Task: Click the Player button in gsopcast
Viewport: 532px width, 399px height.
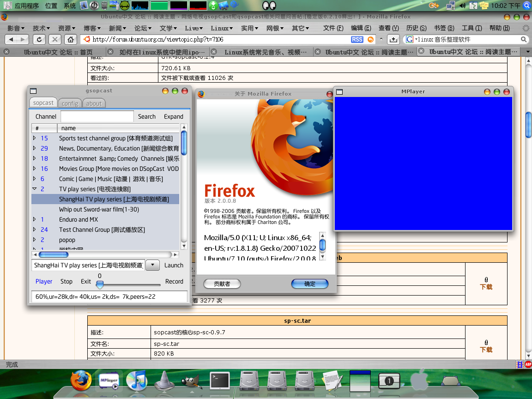Action: pos(44,281)
